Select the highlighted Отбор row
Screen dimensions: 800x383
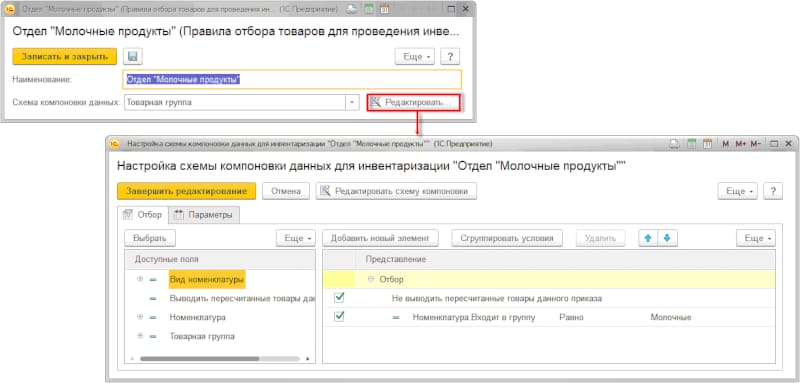[x=549, y=279]
